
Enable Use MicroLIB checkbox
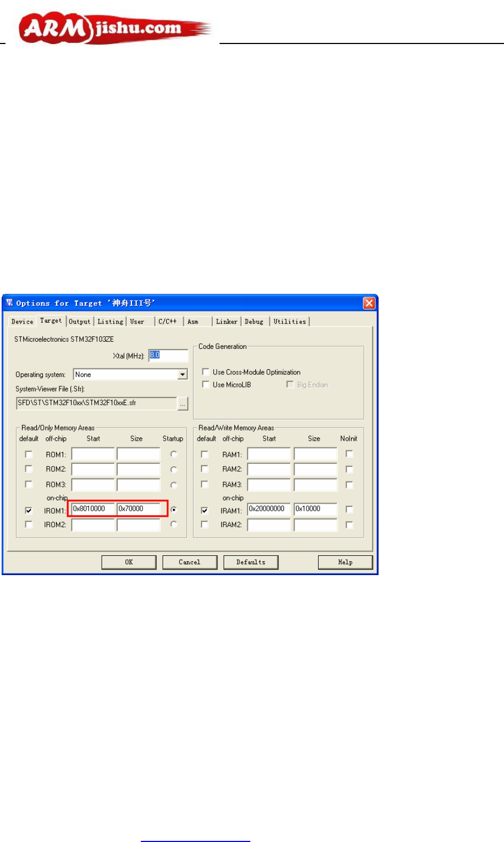tap(206, 385)
